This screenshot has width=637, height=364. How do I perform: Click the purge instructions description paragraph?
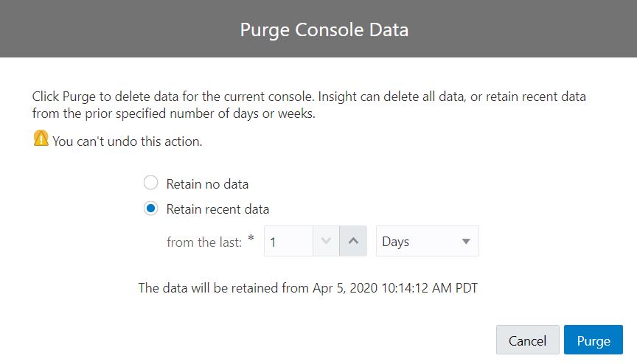coord(310,105)
